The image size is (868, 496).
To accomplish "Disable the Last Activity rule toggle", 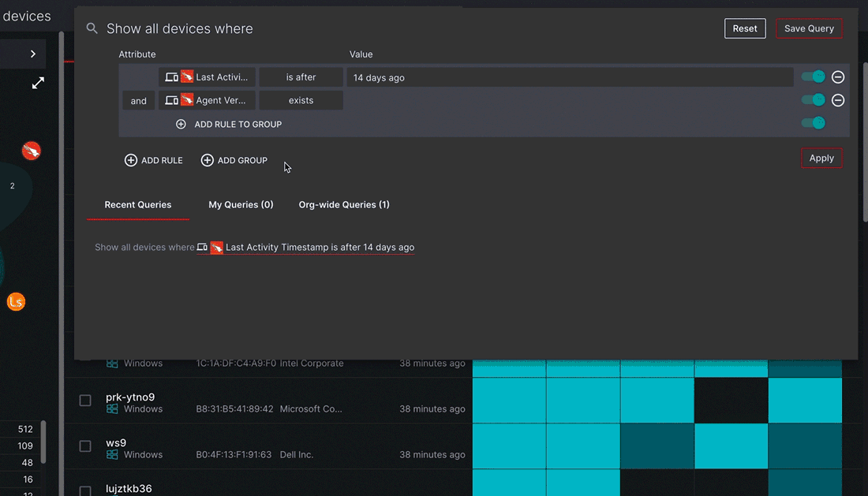I will (x=814, y=76).
